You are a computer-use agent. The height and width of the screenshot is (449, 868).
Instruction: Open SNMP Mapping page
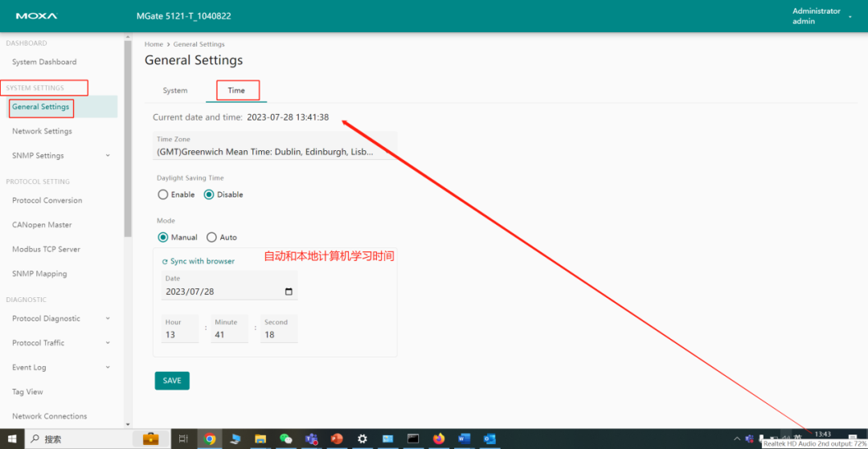tap(39, 274)
